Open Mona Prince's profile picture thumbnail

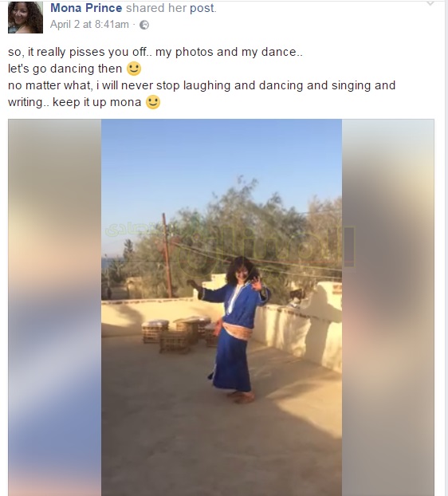26,17
